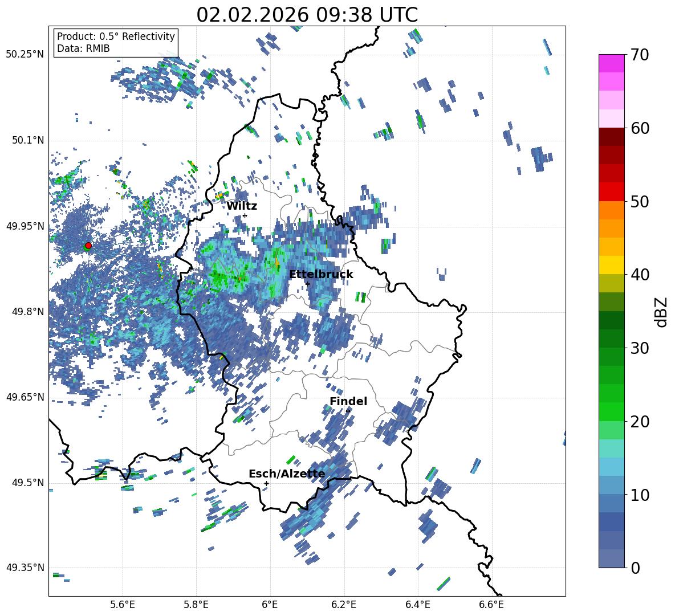Click the 49.95°N latitude label
This screenshot has height=616, width=675.
click(x=25, y=226)
